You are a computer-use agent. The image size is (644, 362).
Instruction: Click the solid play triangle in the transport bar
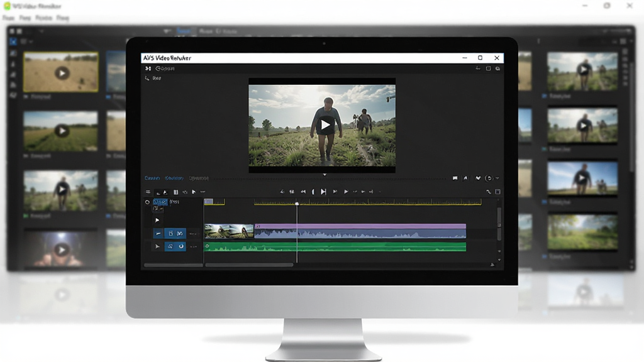[346, 192]
